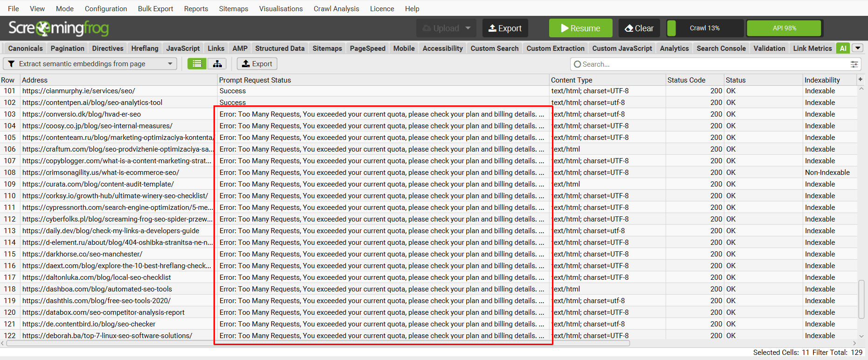Click the vertical scrollbar thumb
868x360 pixels.
861,299
